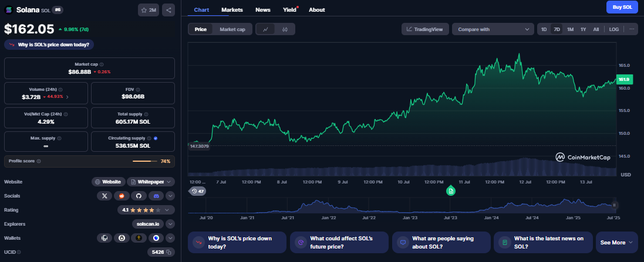Viewport: 644px width, 262px height.
Task: Open the Discord social icon
Action: tap(156, 195)
